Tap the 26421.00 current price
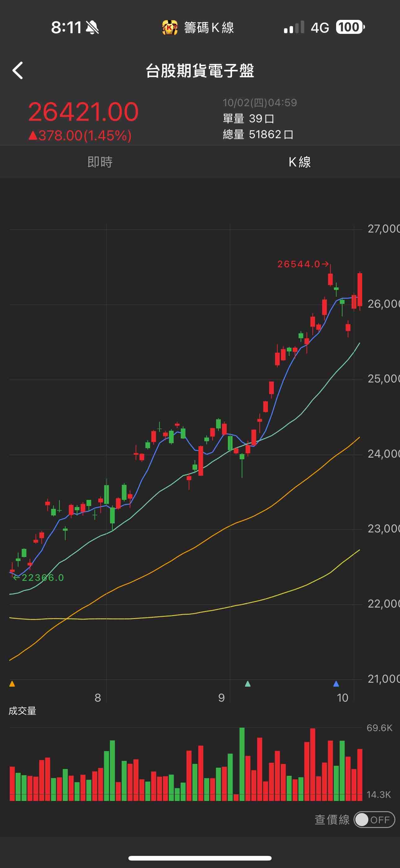Image resolution: width=400 pixels, height=868 pixels. (83, 112)
